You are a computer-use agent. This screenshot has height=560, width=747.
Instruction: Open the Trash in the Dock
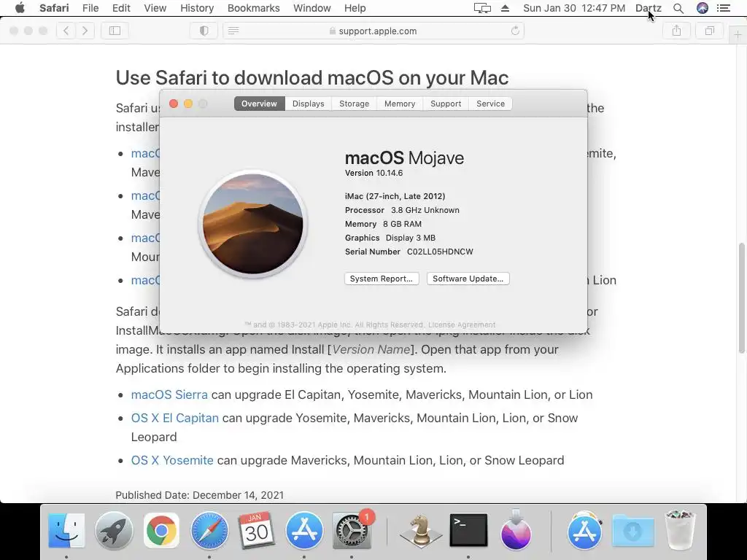click(x=680, y=530)
